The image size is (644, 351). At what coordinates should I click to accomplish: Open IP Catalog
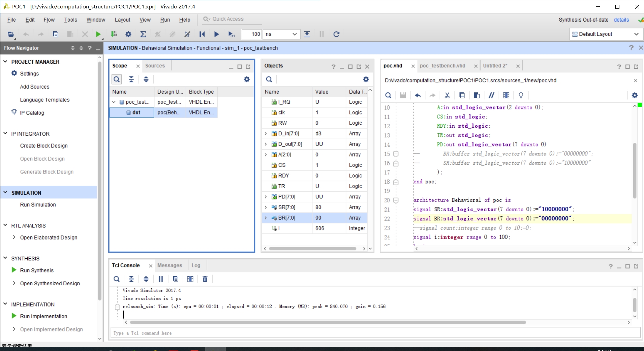[x=32, y=113]
